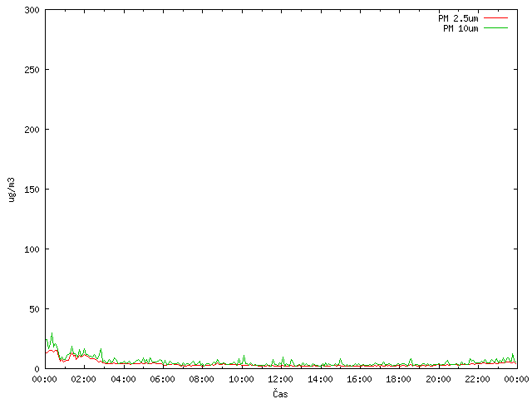
Task: Click the red PM 2.5um legend line
Action: [495, 17]
